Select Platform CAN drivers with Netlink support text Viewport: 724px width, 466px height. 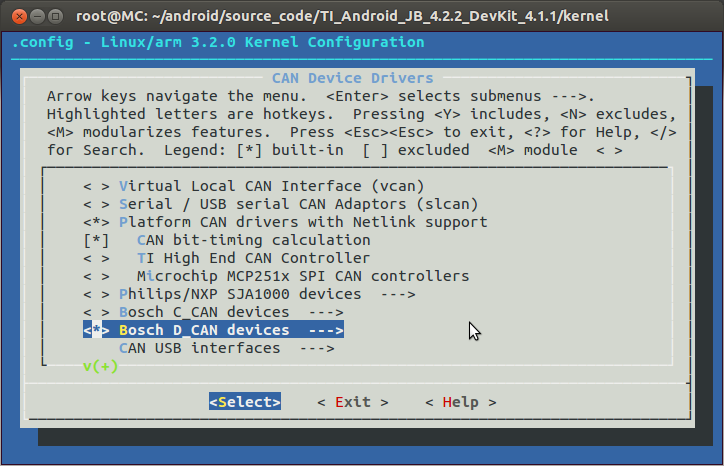tap(303, 222)
